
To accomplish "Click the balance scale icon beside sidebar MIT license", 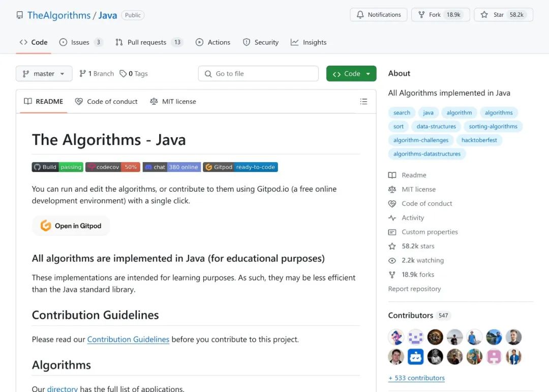I will coord(392,190).
